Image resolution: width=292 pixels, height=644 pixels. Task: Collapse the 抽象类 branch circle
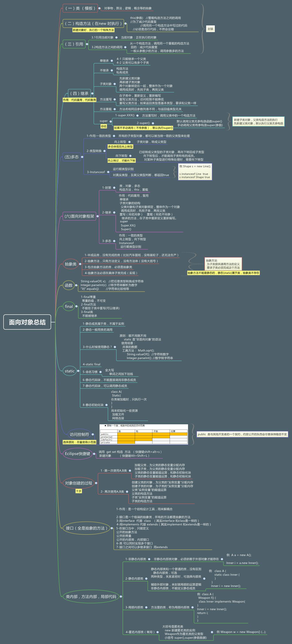(x=80, y=264)
